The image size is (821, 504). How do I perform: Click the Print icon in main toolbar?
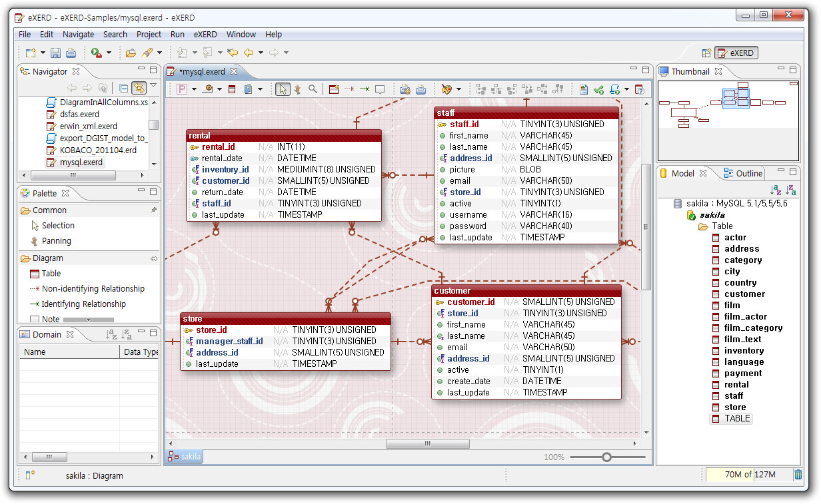coord(71,53)
